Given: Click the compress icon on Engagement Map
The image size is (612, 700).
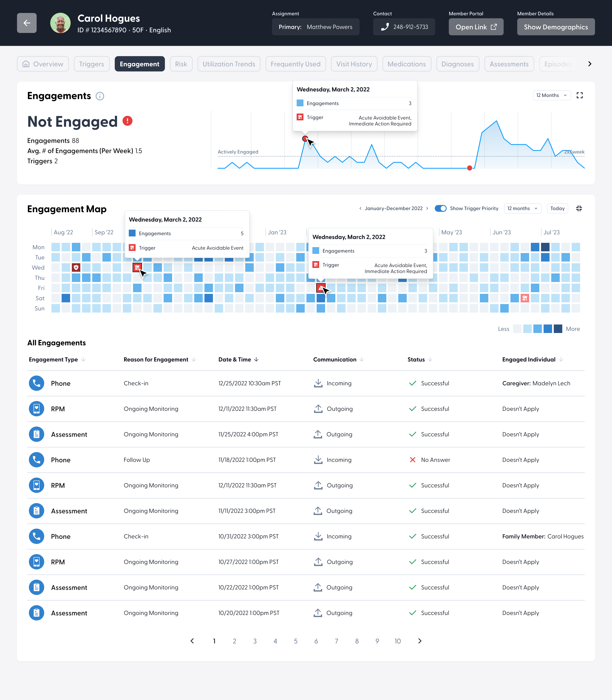Looking at the screenshot, I should 579,209.
